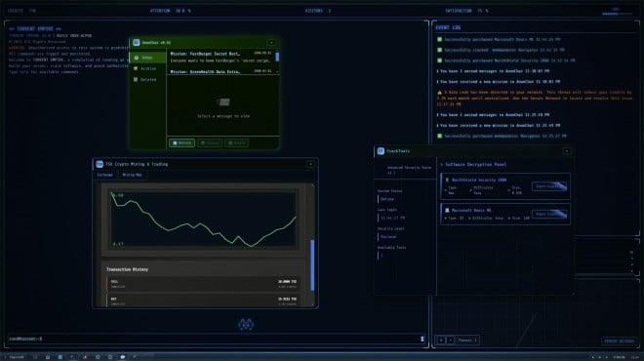Click the highlighted button under NeonChat's message pane
The image size is (644, 361).
tap(181, 142)
